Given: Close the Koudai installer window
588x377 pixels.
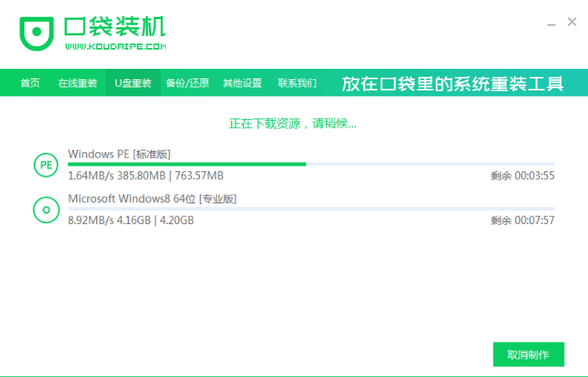Looking at the screenshot, I should point(572,22).
